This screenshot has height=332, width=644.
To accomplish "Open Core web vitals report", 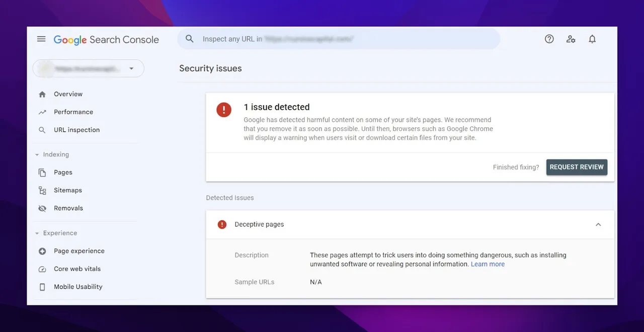I will [x=77, y=269].
